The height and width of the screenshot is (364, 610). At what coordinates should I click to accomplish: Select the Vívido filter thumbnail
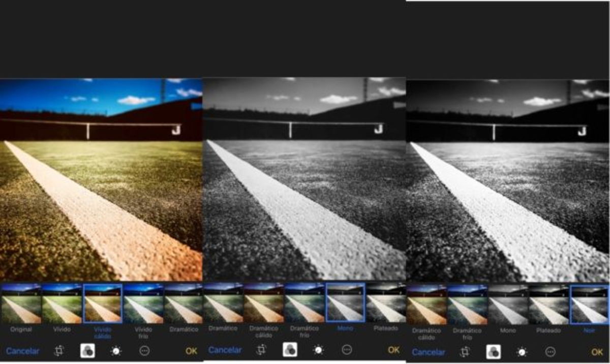(x=62, y=304)
